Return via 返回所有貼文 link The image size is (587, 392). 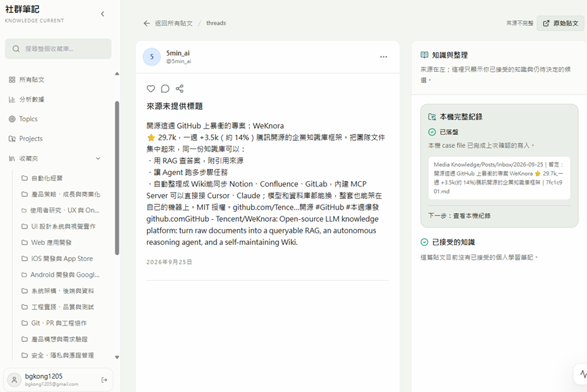point(174,23)
